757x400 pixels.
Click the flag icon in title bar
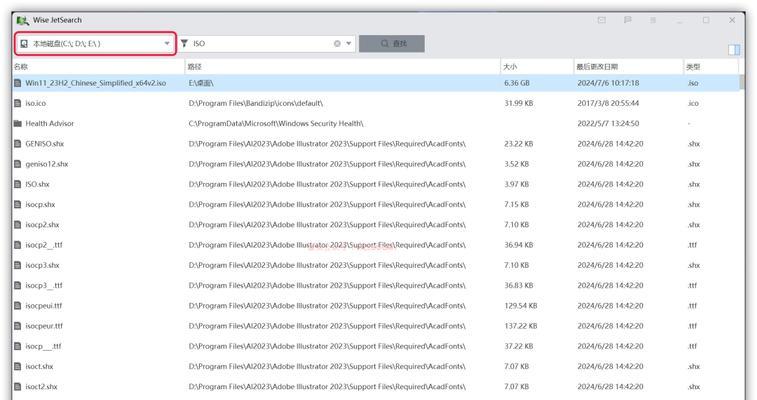(x=628, y=20)
